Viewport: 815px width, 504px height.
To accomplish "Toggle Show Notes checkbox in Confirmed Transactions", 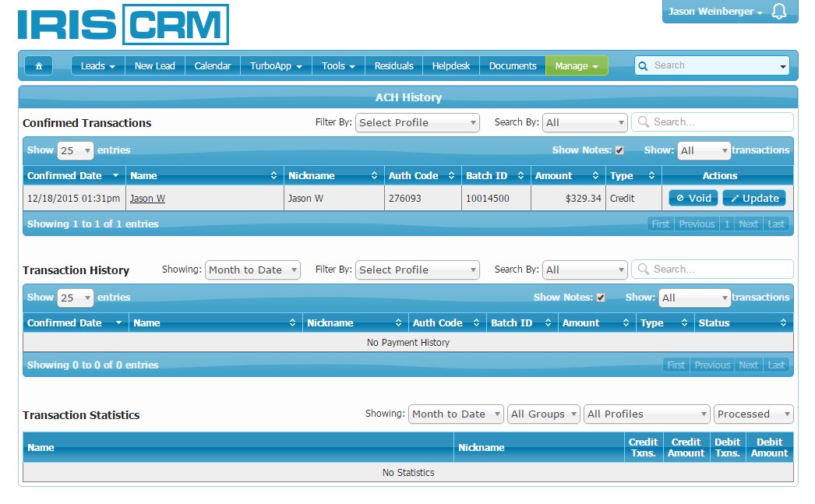I will tap(619, 150).
